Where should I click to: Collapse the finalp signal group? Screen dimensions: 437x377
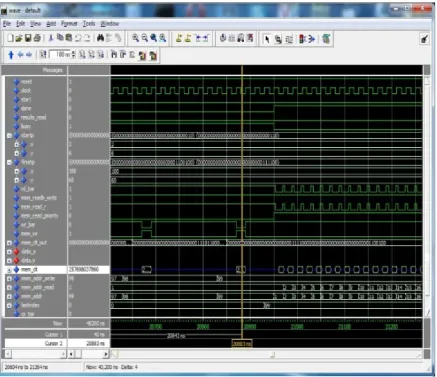[x=9, y=162]
